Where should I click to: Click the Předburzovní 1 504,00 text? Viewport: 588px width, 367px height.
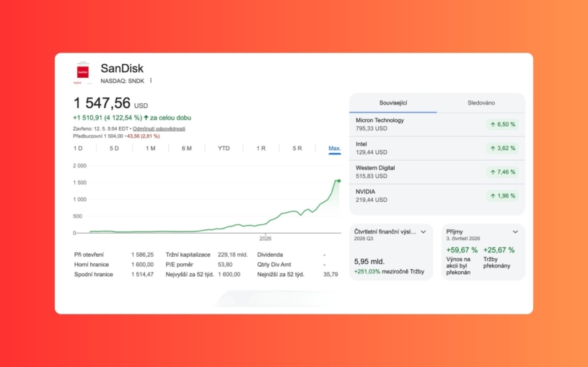click(x=98, y=136)
